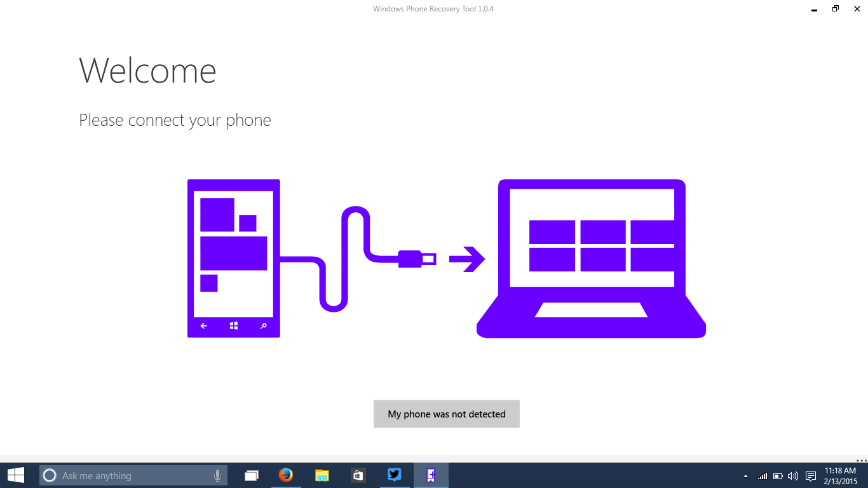Screen dimensions: 868x488
Task: Click the phone illustration graphic
Action: (x=234, y=258)
